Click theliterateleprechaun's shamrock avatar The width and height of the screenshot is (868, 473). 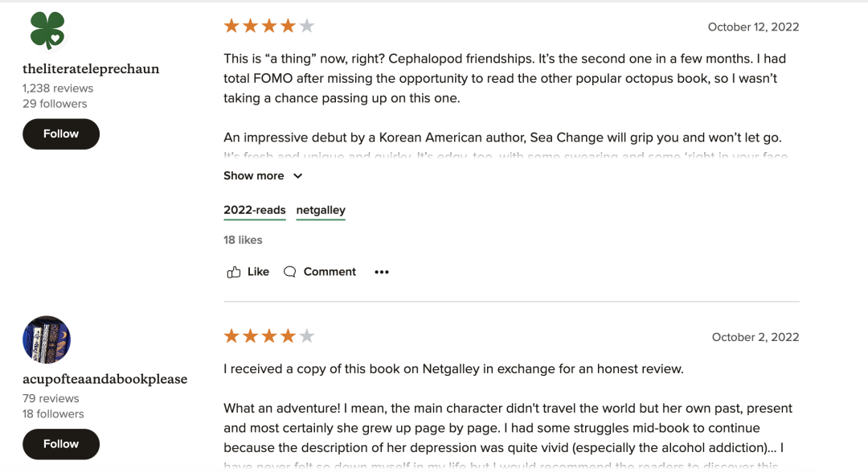[x=47, y=30]
